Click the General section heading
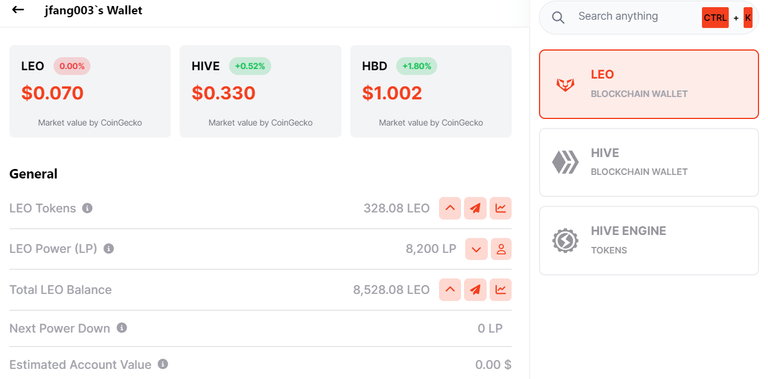This screenshot has width=768, height=379. (33, 174)
